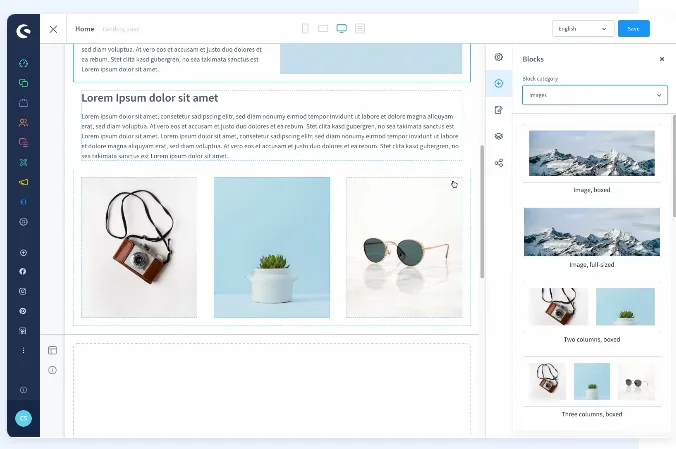The height and width of the screenshot is (449, 676).
Task: Open the pink Content icon in sidebar
Action: tap(23, 142)
